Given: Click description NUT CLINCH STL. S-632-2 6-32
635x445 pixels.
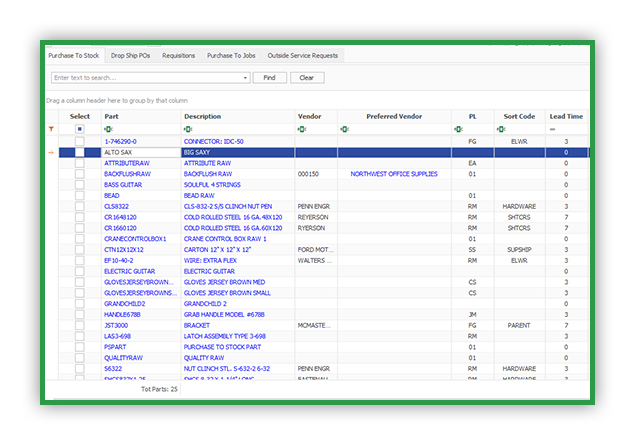Looking at the screenshot, I should click(x=227, y=368).
